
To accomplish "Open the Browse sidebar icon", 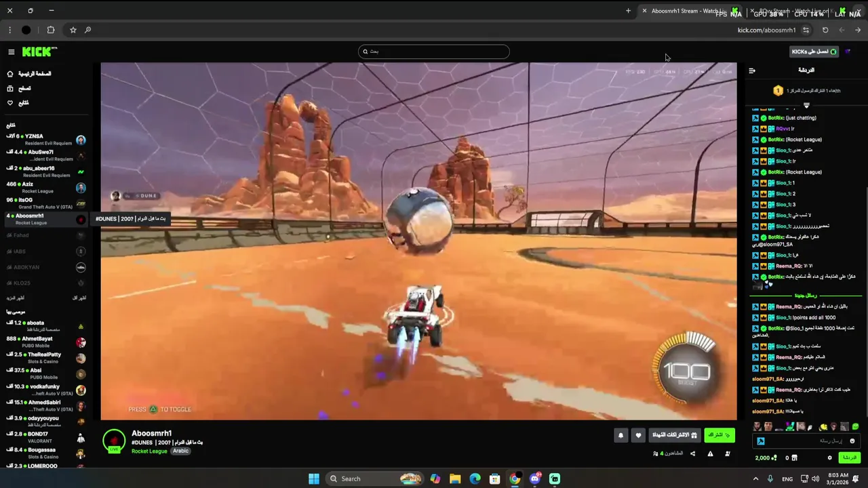I will tap(9, 88).
